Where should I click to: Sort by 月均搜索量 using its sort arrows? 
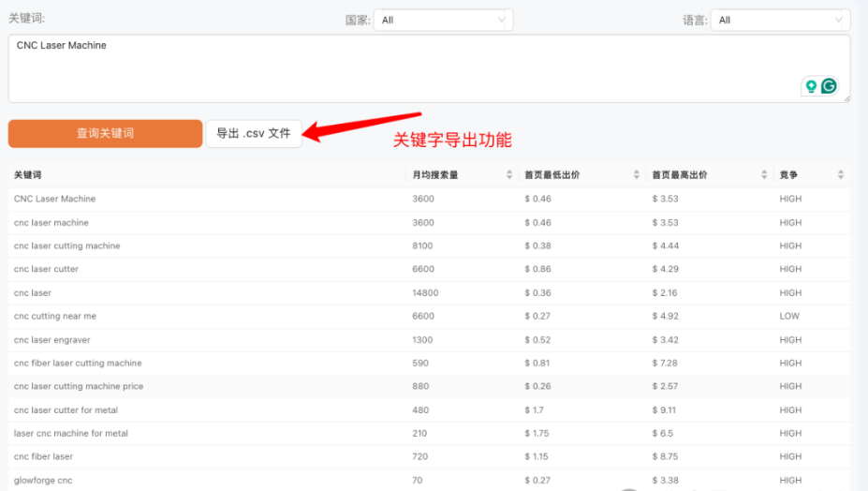(509, 175)
